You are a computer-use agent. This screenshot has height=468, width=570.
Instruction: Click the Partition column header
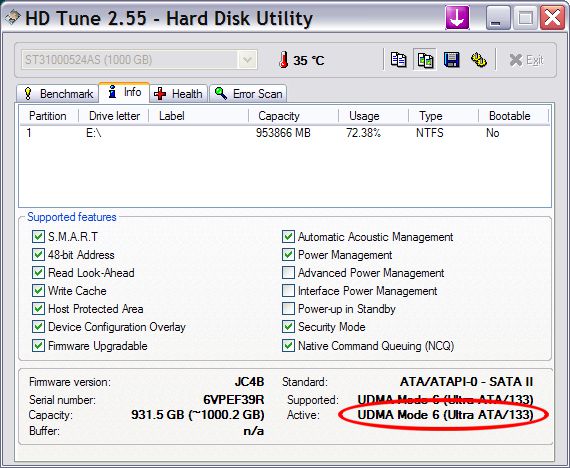(x=49, y=116)
